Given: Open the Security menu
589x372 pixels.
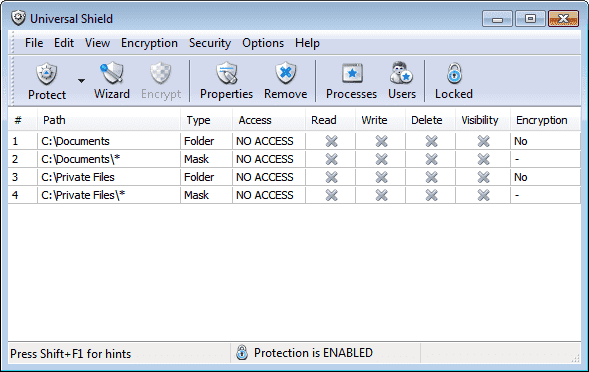Looking at the screenshot, I should point(210,43).
